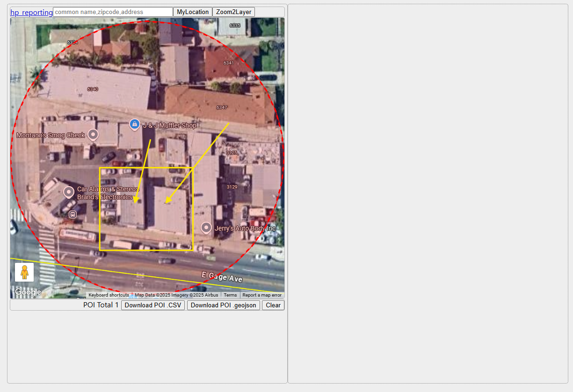Viewport: 573px width, 392px height.
Task: Click building number 6341 on the map
Action: 228,63
